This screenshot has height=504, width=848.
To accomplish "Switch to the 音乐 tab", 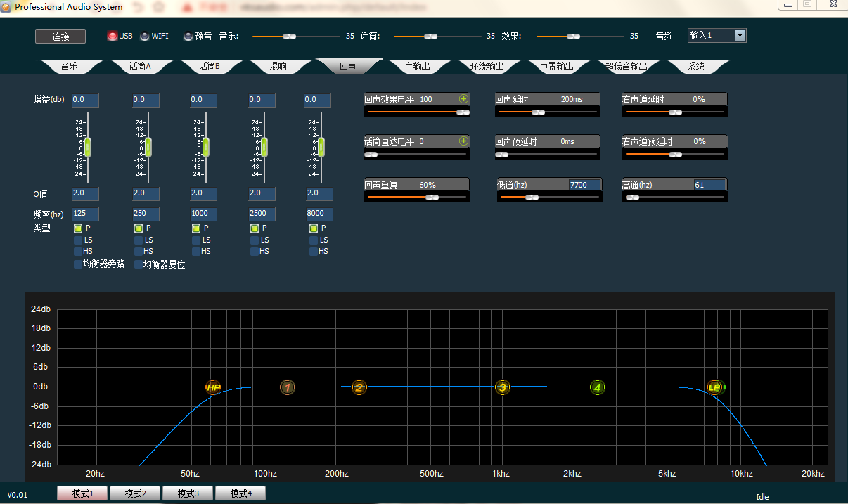I will 69,67.
